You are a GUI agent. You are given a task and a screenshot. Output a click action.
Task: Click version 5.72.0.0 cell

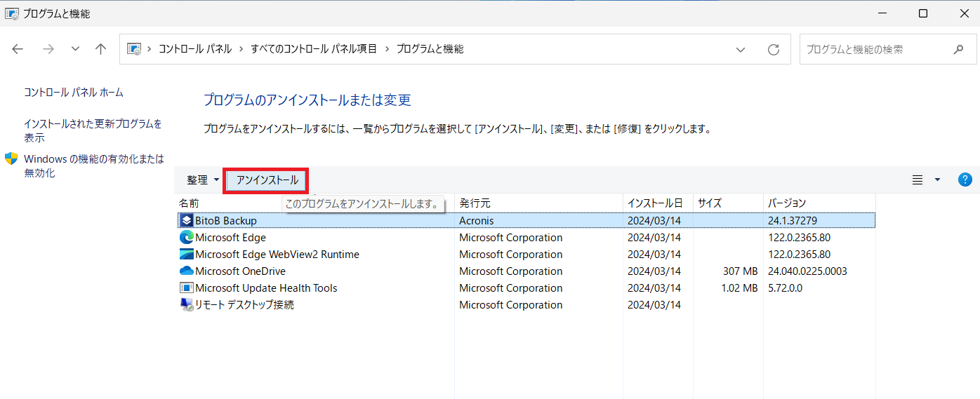pyautogui.click(x=785, y=288)
